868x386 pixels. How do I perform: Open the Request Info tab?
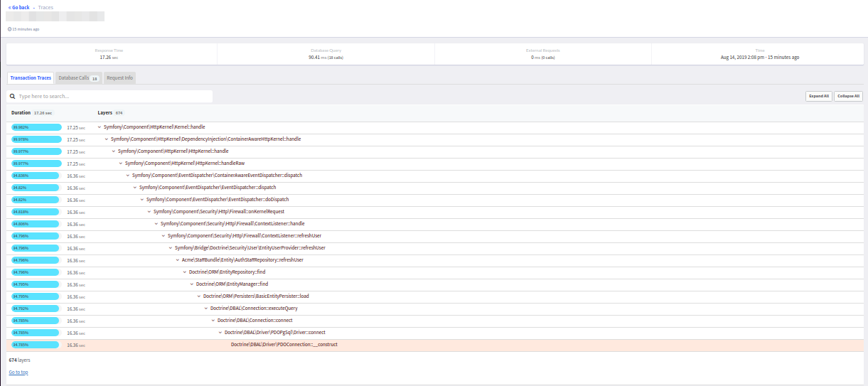119,77
